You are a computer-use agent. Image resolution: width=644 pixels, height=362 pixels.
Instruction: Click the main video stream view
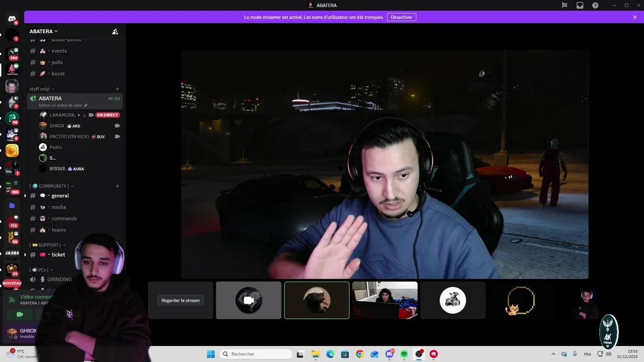pyautogui.click(x=385, y=164)
